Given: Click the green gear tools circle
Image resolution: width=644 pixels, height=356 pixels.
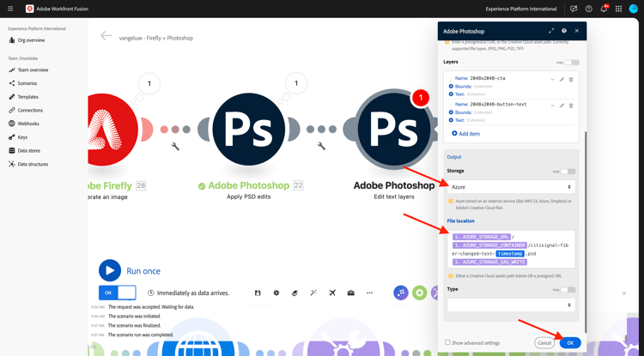Looking at the screenshot, I should [x=419, y=293].
